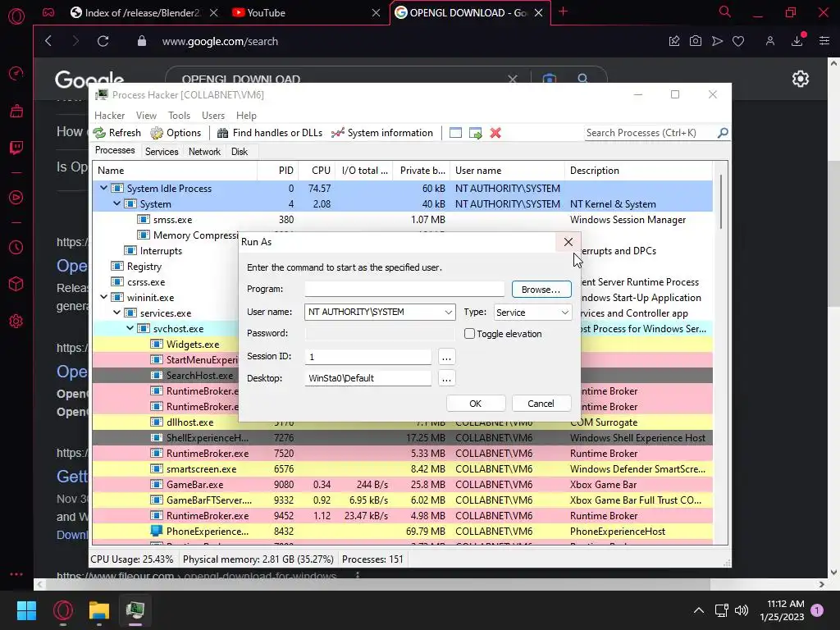This screenshot has width=840, height=630.
Task: Sort by User name column header
Action: (x=507, y=171)
